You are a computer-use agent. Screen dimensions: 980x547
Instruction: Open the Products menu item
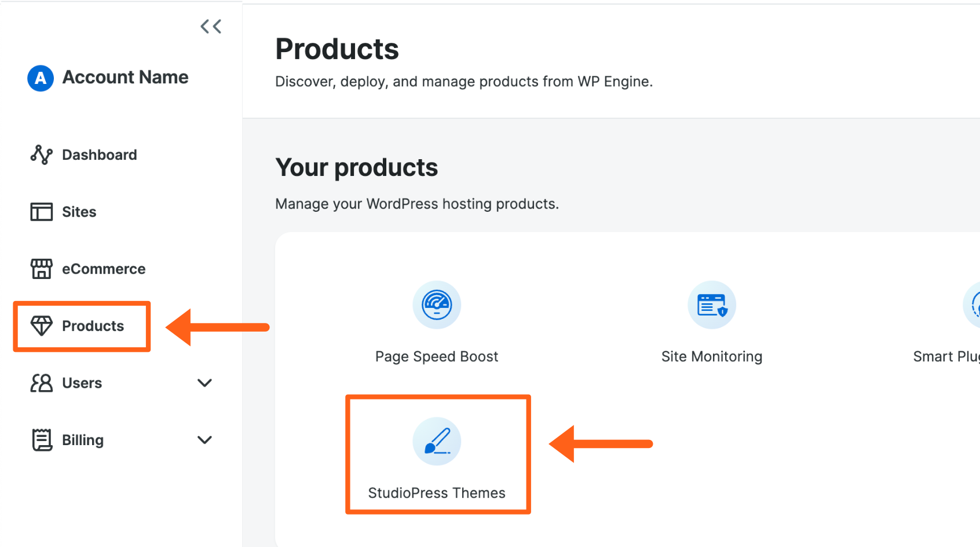[93, 326]
